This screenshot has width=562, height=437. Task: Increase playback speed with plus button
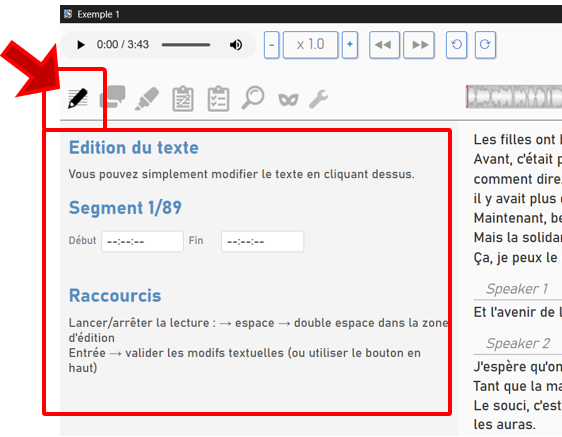tap(350, 45)
